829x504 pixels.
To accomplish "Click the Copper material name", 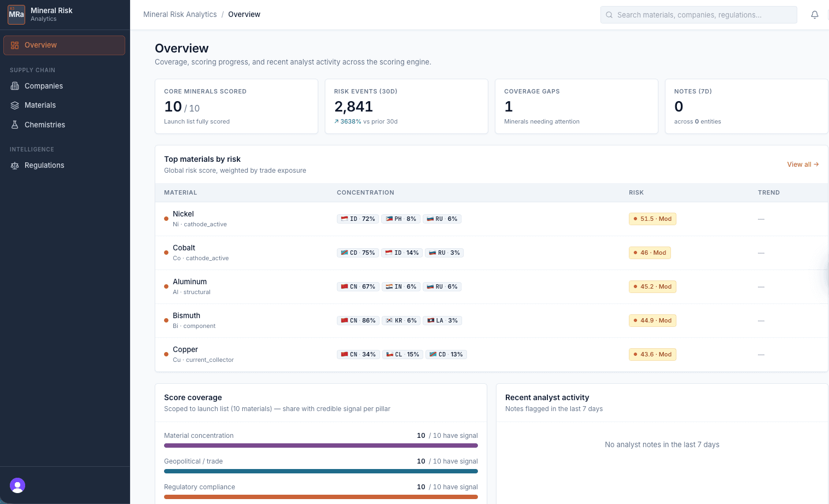I will [x=185, y=349].
